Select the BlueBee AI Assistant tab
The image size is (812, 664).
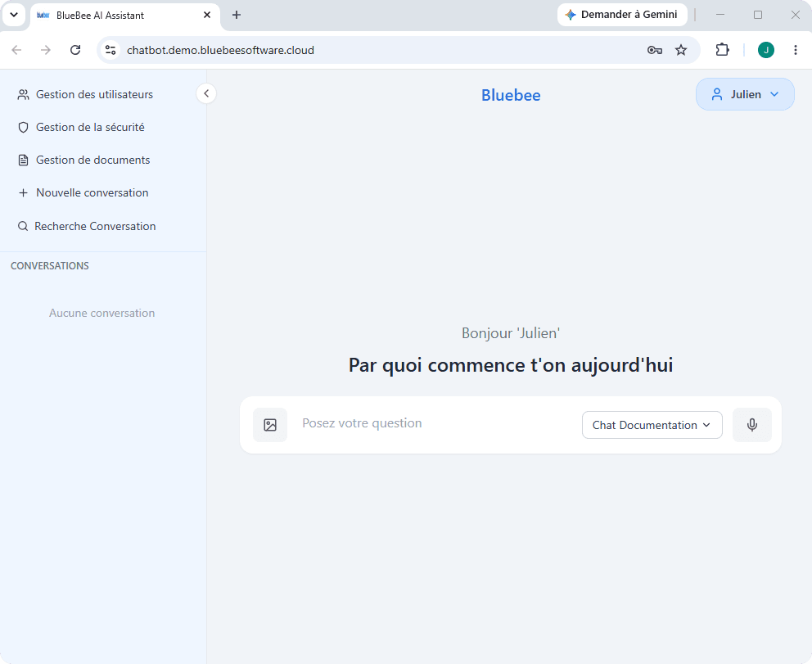tap(125, 16)
